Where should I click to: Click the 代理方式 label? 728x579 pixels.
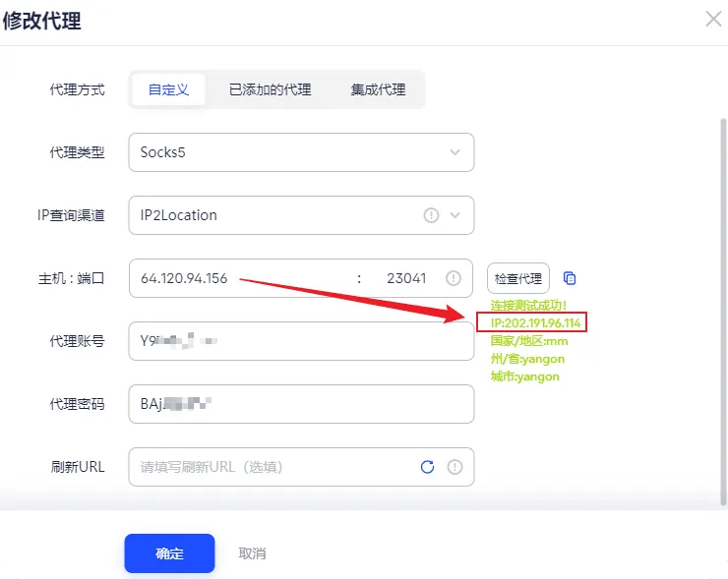77,89
